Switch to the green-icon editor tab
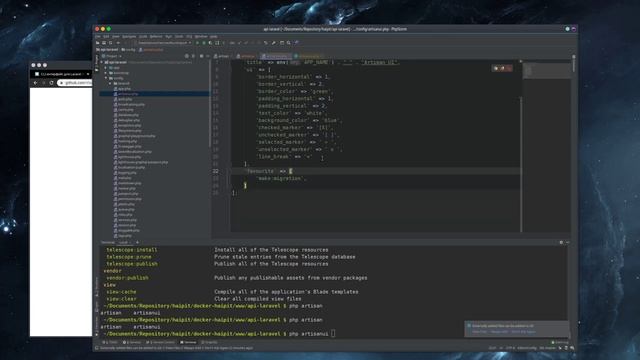 pos(309,56)
